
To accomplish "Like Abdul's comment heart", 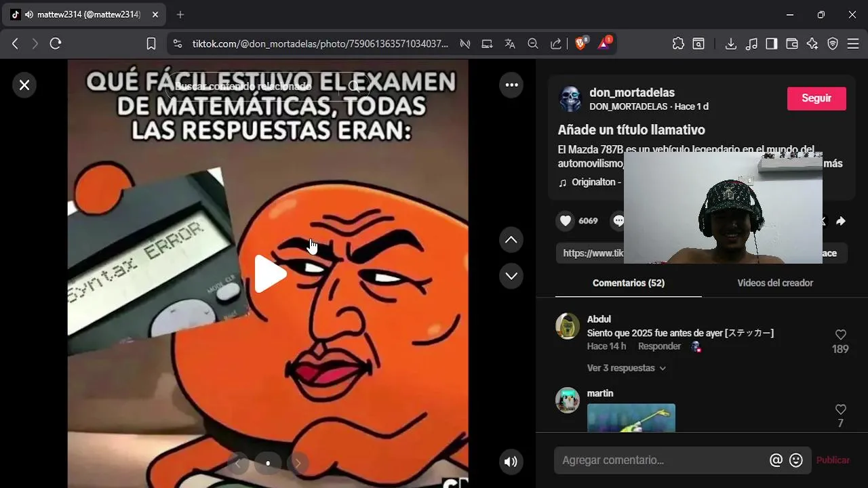I will [840, 335].
